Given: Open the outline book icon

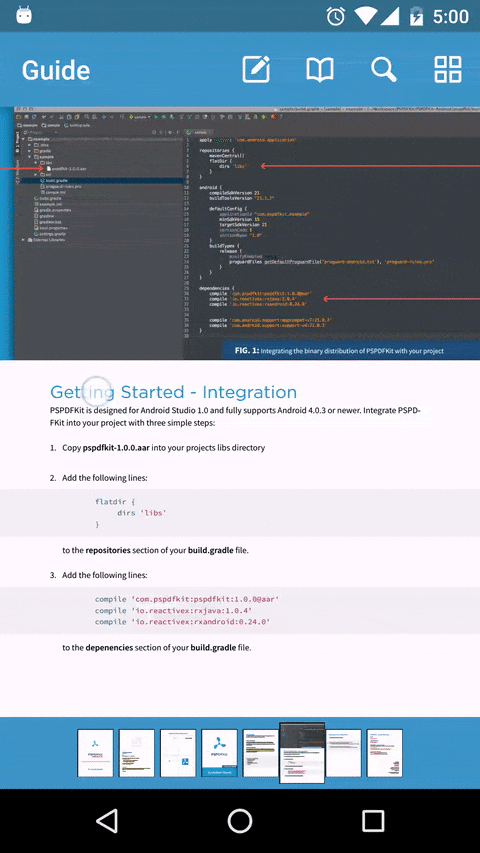Looking at the screenshot, I should 320,70.
